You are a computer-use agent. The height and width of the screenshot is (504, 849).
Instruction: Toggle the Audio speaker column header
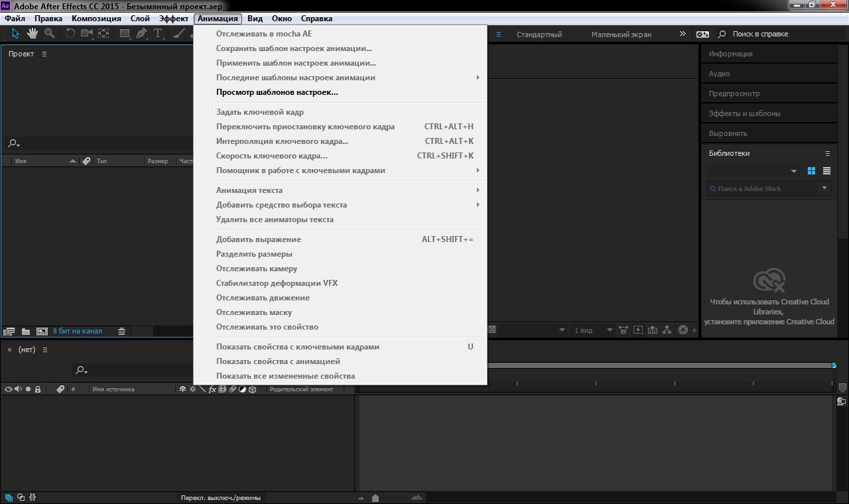click(x=18, y=389)
